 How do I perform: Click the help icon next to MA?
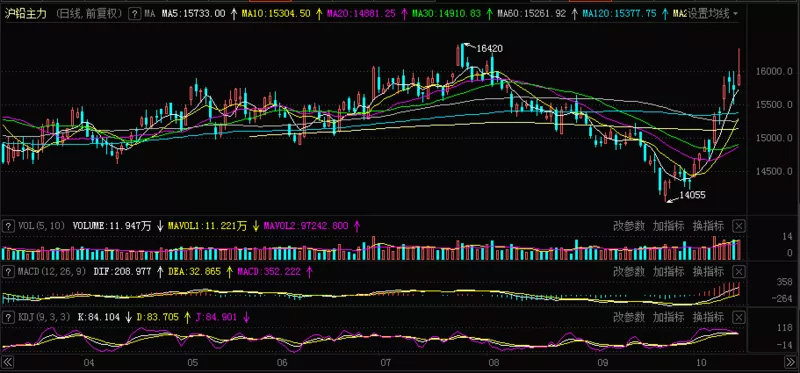pos(134,14)
